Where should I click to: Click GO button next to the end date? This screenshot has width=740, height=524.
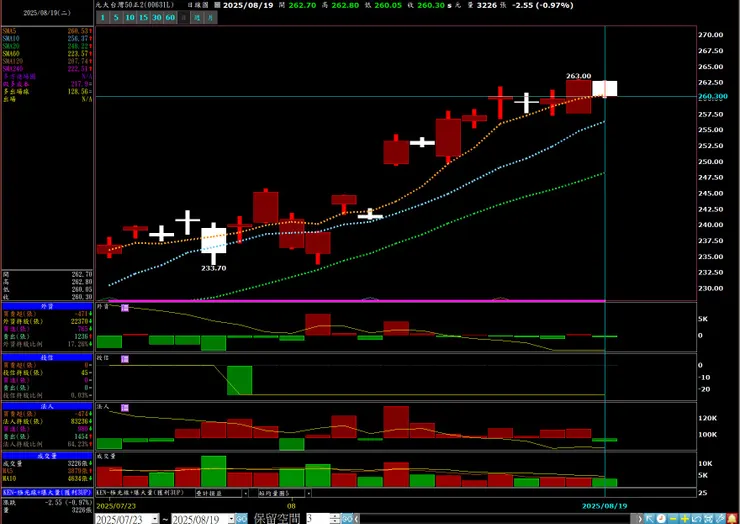pyautogui.click(x=241, y=519)
